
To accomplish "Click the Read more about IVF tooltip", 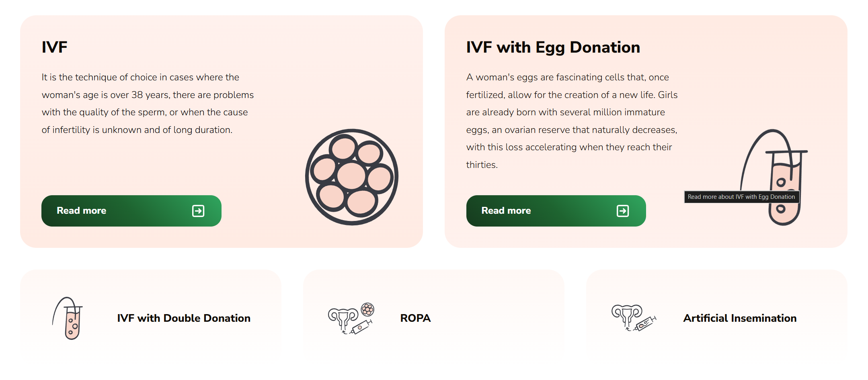I will (x=741, y=197).
